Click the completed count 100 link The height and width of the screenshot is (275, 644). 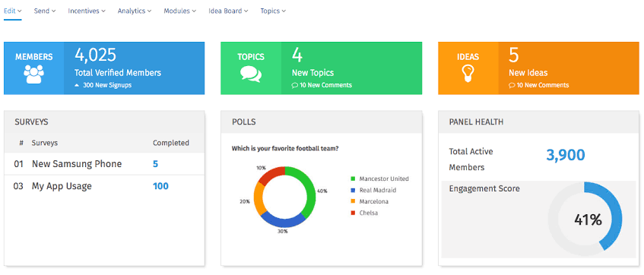pos(160,186)
